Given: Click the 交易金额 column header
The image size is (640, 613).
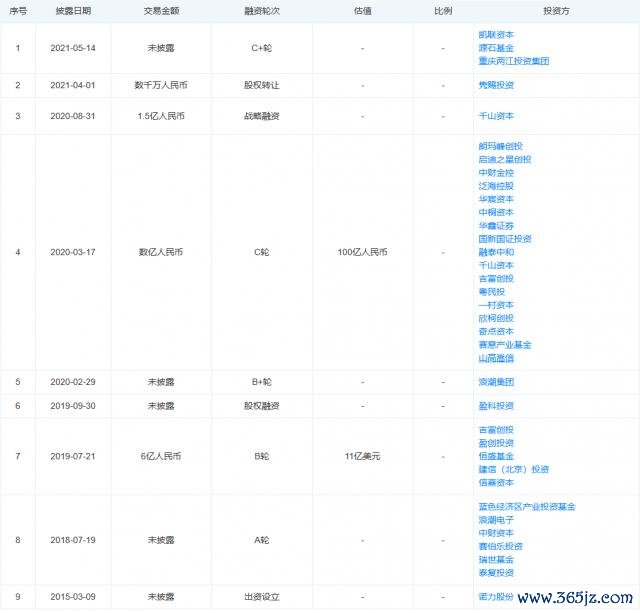Looking at the screenshot, I should point(161,11).
